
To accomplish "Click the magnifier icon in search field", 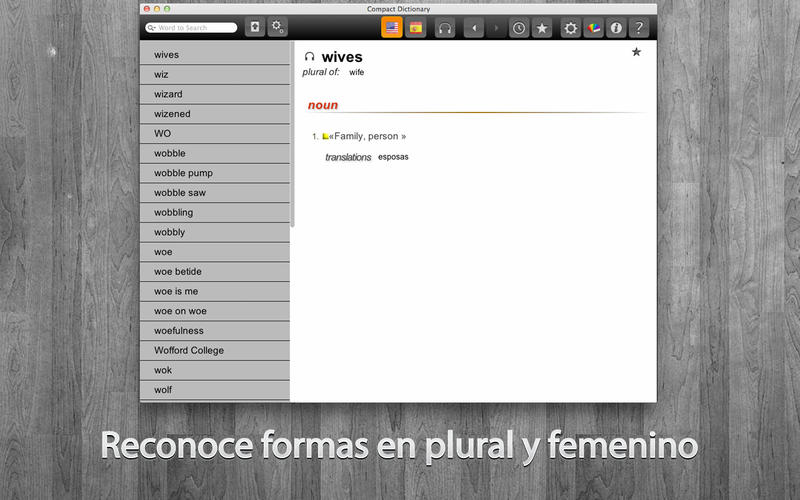I will click(x=151, y=28).
